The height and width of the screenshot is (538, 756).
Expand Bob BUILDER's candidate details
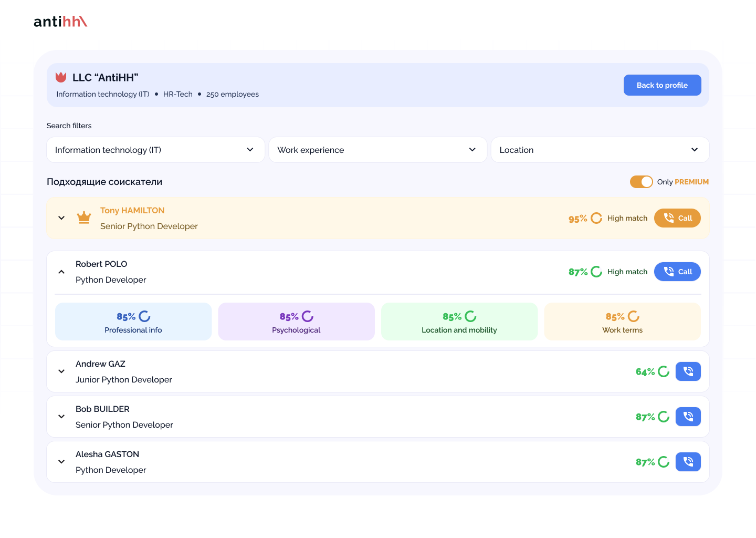61,417
